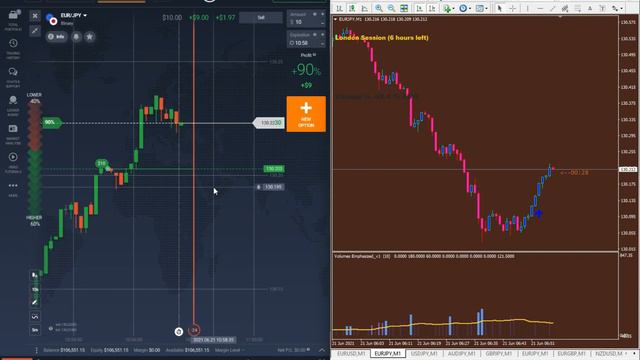This screenshot has height=360, width=640.
Task: Select the MT4 text tool
Action: tap(590, 8)
